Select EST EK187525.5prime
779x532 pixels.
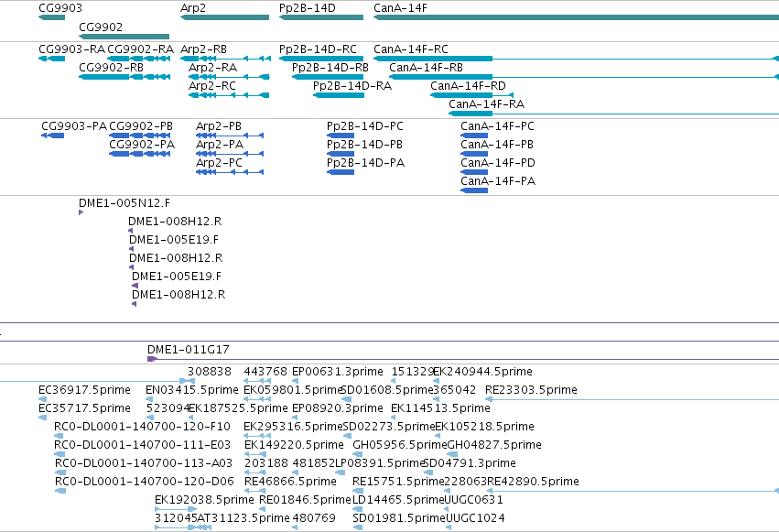click(239, 408)
